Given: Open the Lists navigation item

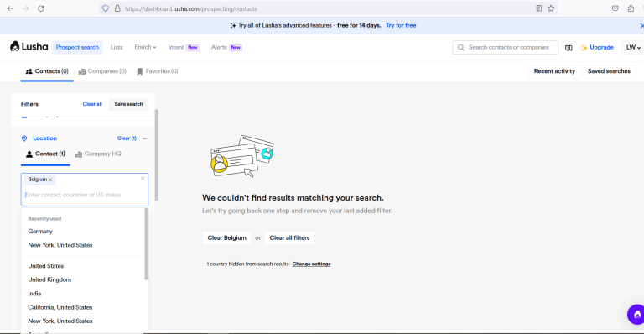Looking at the screenshot, I should coord(117,47).
